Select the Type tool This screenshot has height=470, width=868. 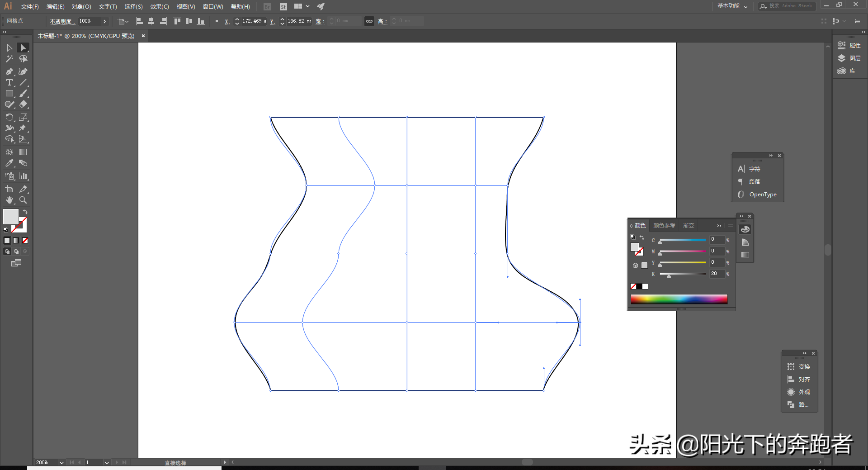9,82
